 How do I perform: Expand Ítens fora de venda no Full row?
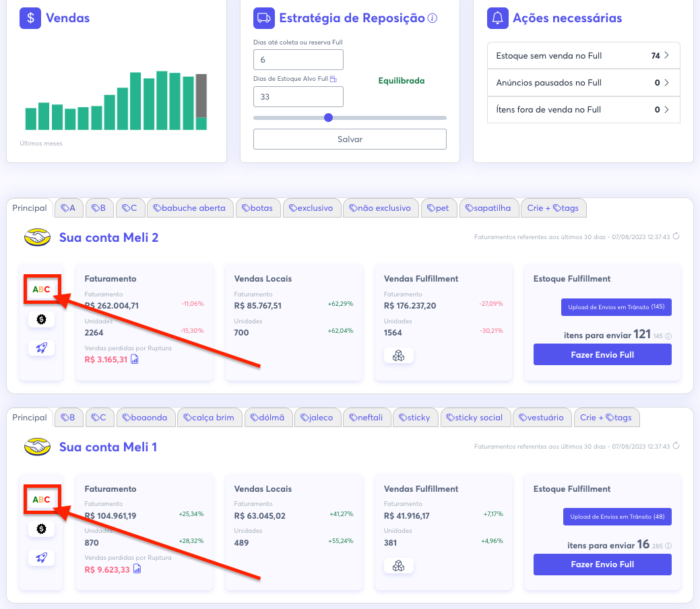[583, 109]
